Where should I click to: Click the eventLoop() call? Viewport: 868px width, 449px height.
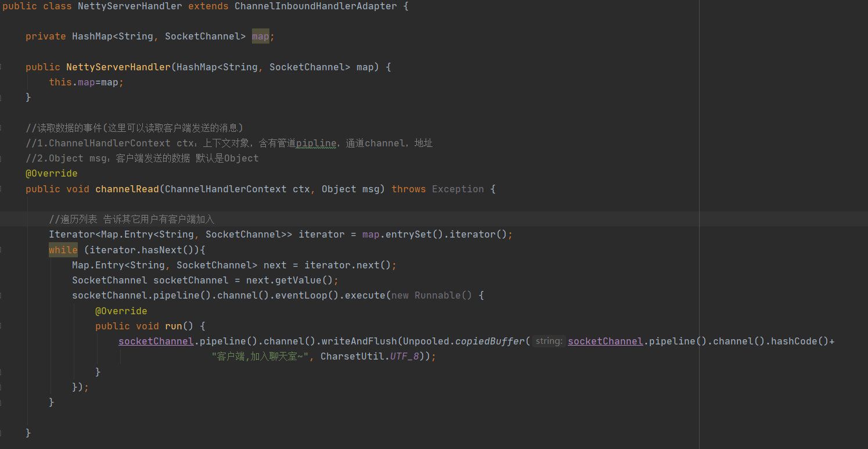pos(307,296)
